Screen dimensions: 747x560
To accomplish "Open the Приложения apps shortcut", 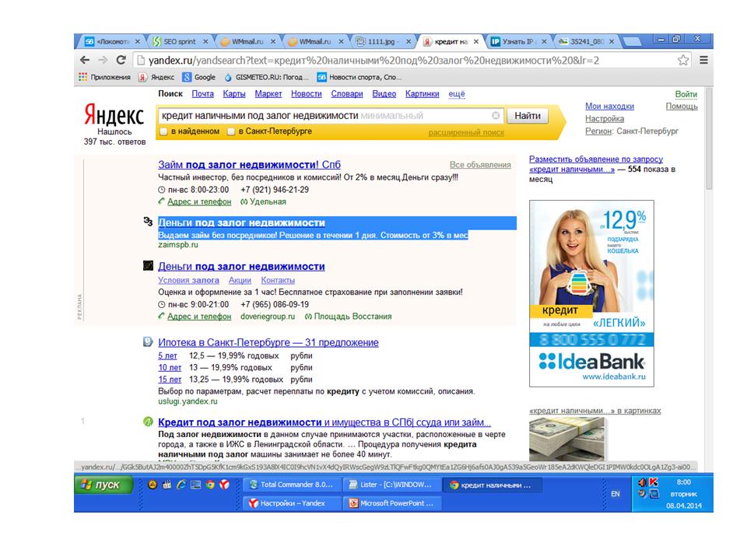I will [x=105, y=77].
